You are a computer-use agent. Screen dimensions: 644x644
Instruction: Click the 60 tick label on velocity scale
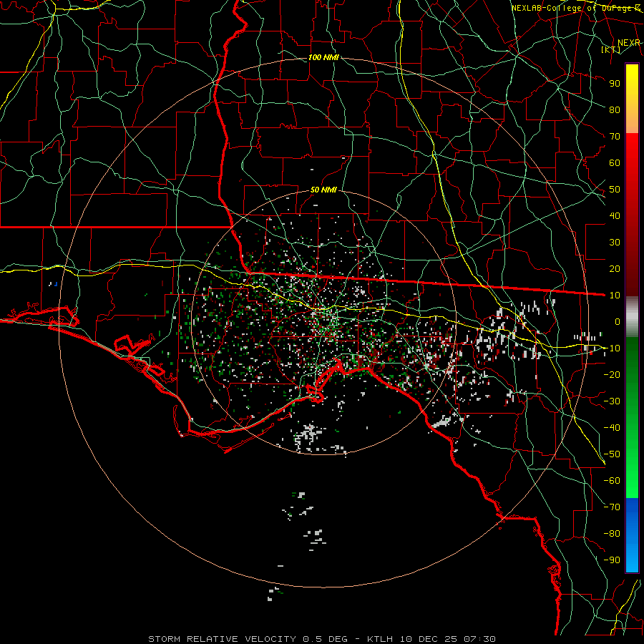click(615, 162)
